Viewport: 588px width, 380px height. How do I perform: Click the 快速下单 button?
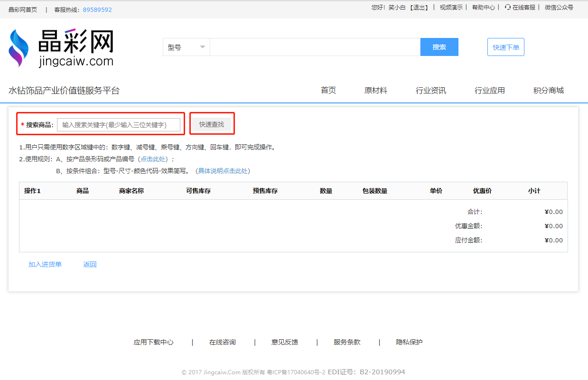coord(505,47)
